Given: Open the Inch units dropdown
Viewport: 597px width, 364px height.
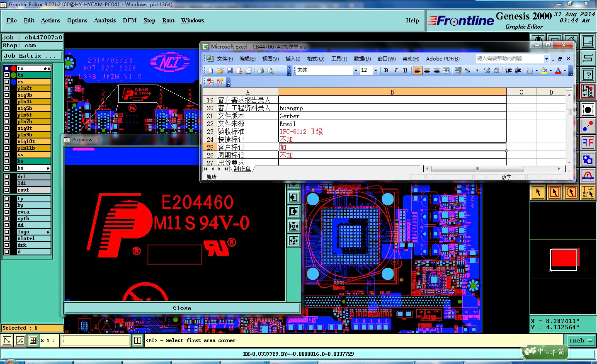Looking at the screenshot, I should 580,341.
